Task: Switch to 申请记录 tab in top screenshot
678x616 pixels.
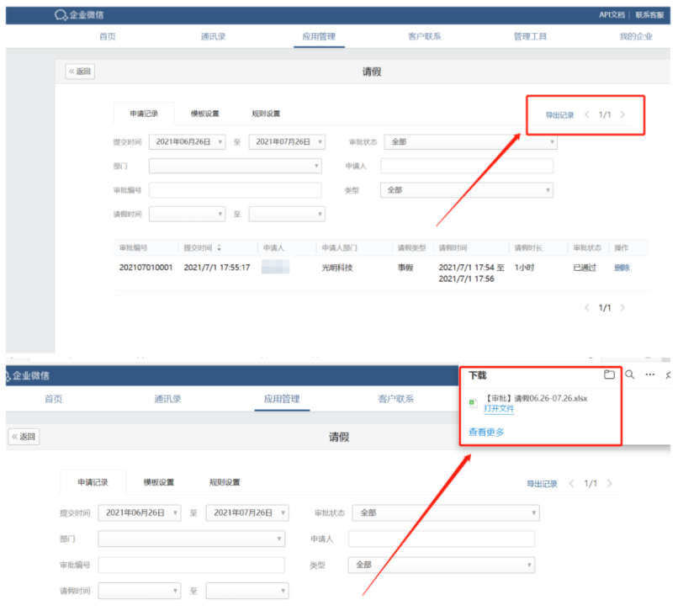Action: tap(144, 114)
